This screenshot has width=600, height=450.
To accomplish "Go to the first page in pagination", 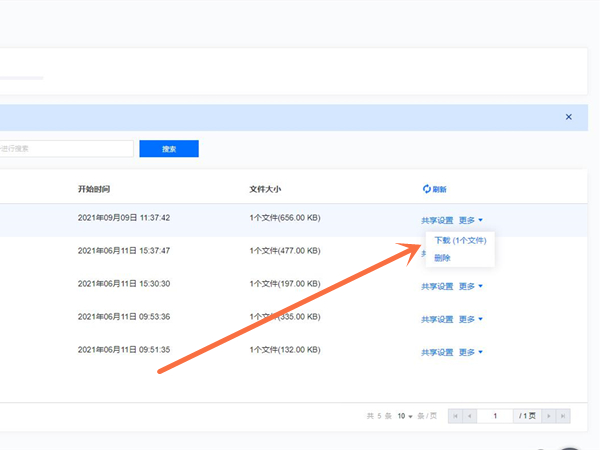I will coord(456,415).
